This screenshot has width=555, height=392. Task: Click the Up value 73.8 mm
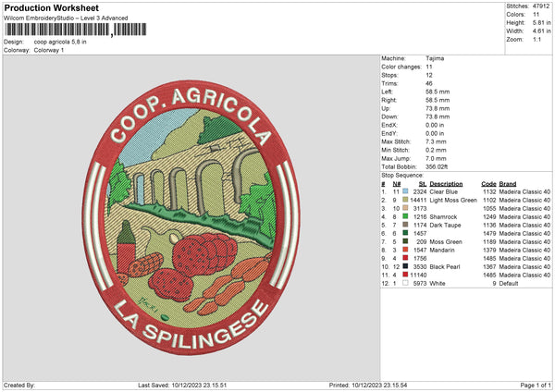(x=438, y=108)
